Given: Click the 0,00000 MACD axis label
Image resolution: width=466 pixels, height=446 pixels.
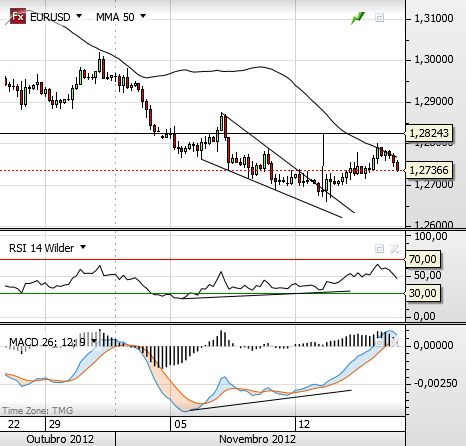Looking at the screenshot, I should point(434,345).
